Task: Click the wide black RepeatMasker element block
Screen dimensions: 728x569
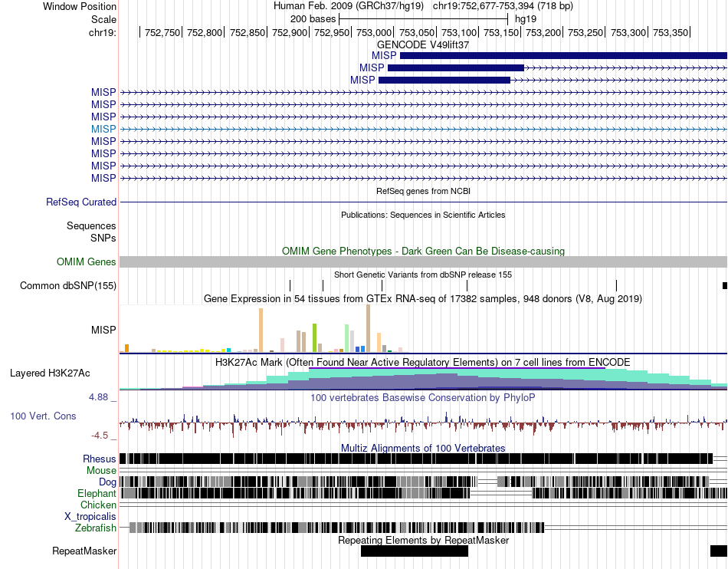Action: click(415, 551)
